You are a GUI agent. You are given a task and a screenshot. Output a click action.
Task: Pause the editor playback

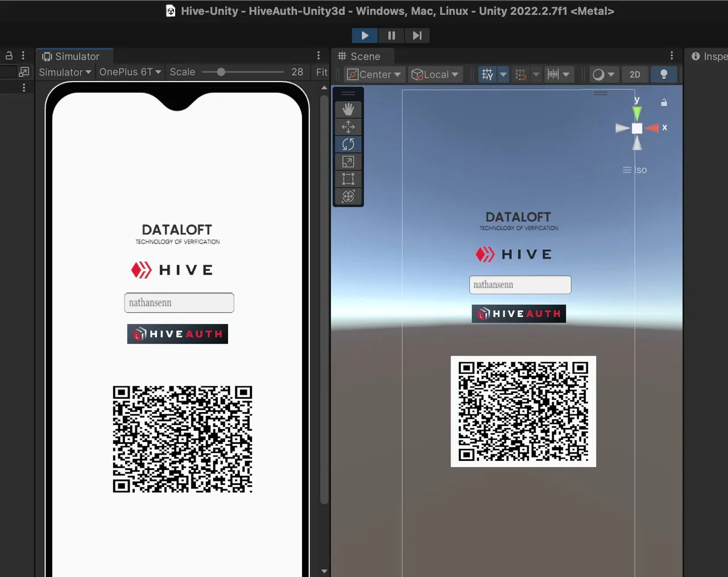[391, 35]
